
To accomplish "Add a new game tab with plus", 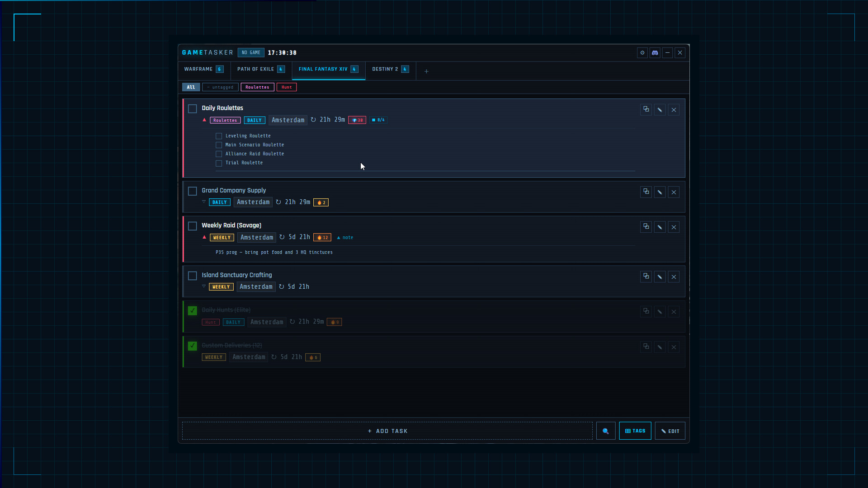I will click(x=426, y=71).
